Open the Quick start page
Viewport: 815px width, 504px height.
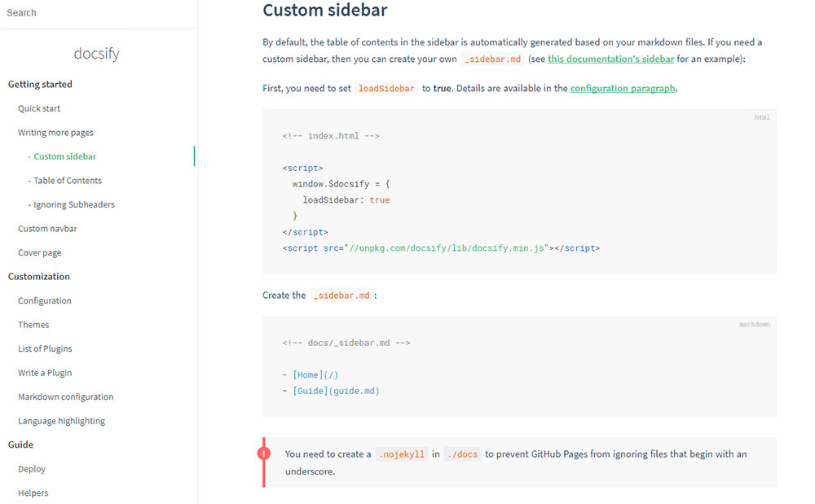[39, 108]
